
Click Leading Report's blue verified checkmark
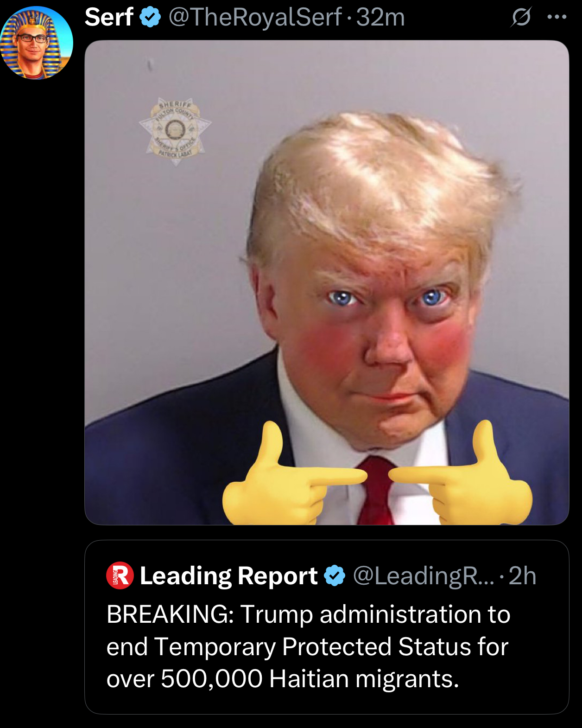tap(335, 576)
